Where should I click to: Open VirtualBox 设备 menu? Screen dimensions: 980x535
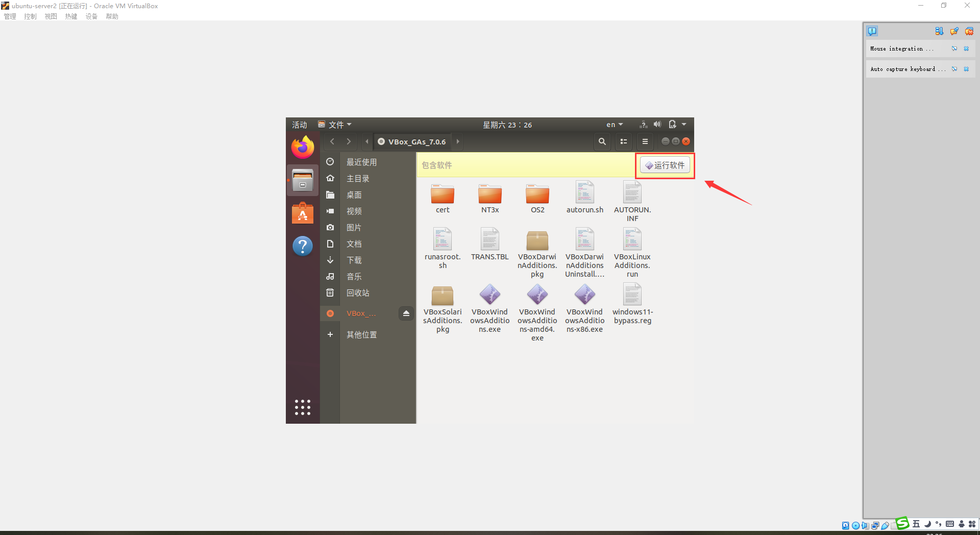pyautogui.click(x=92, y=16)
